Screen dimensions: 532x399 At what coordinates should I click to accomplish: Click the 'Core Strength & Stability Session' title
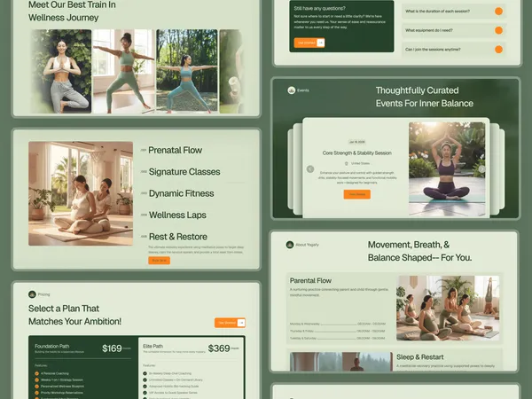357,153
